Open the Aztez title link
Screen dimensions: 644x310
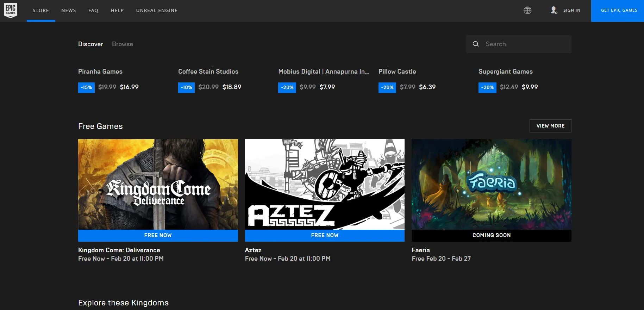tap(253, 250)
